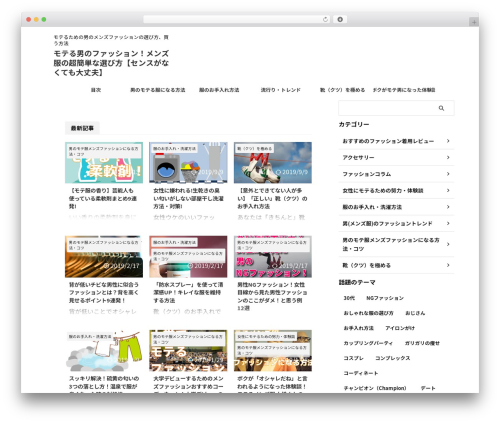
Task: Open 男のモテる服になる方法 menu item
Action: coord(158,90)
